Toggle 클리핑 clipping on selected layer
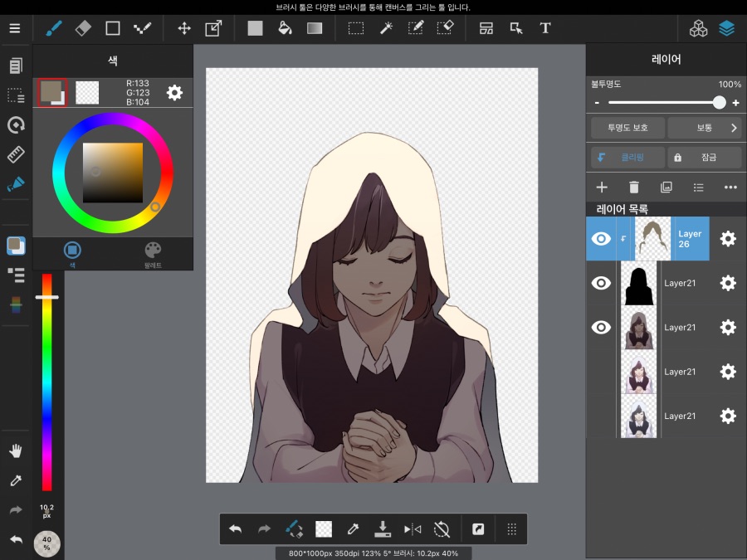 pos(627,157)
